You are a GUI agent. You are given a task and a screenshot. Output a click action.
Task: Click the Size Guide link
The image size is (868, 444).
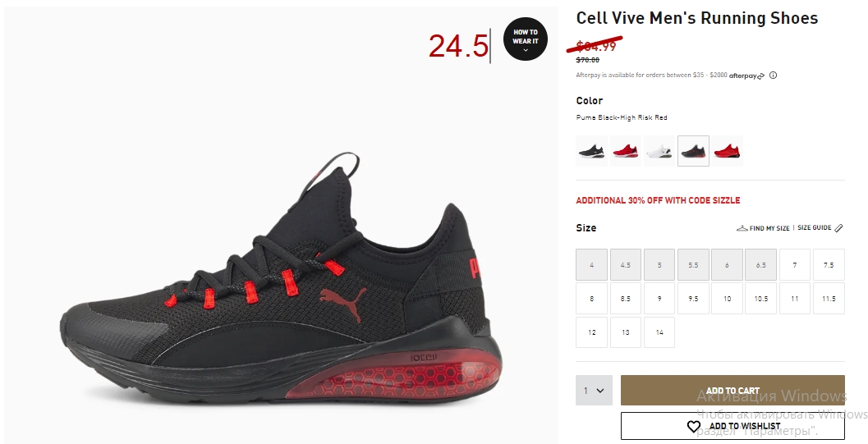(815, 228)
